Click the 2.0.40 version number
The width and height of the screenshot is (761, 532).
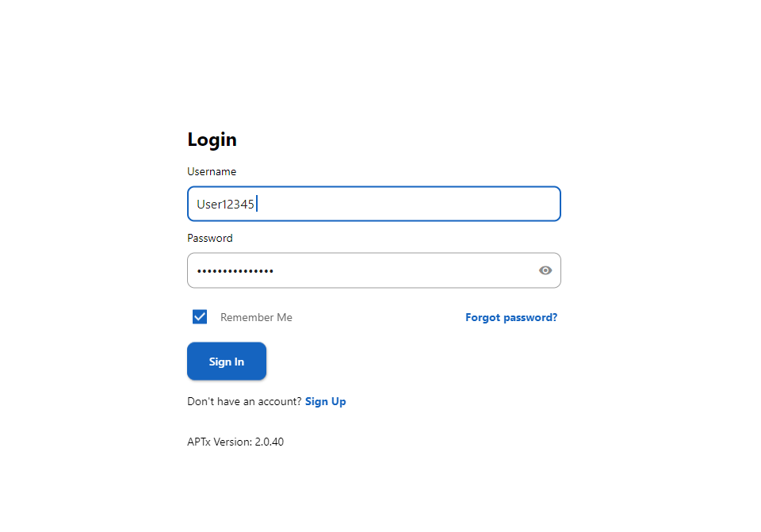click(269, 442)
